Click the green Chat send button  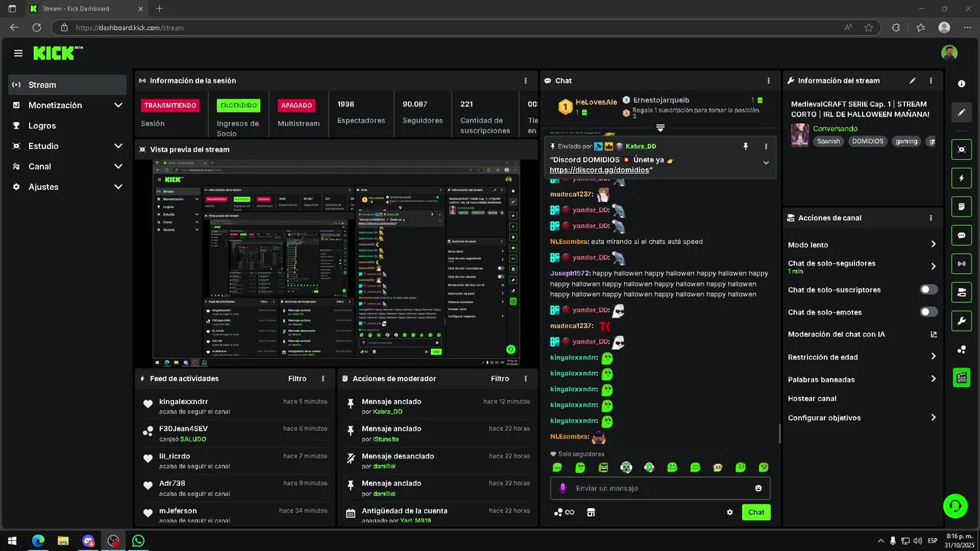click(x=756, y=512)
